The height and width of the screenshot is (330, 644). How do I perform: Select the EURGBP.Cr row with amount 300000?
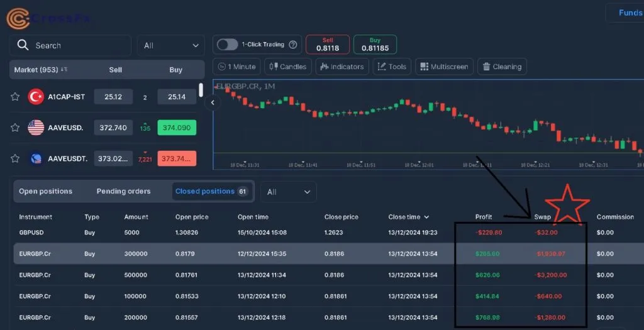(x=328, y=254)
